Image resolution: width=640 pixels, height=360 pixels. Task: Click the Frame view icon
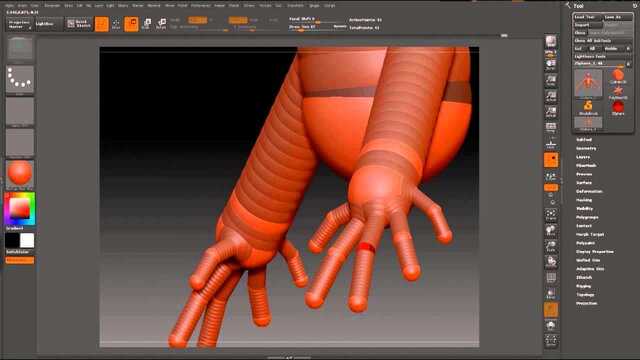click(551, 214)
